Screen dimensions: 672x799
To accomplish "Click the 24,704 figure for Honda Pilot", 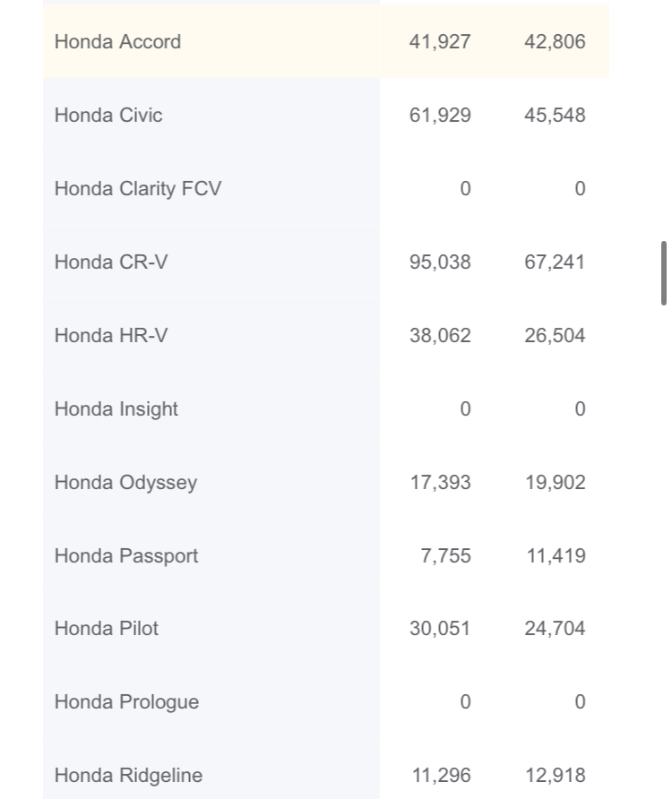I will click(x=555, y=629).
